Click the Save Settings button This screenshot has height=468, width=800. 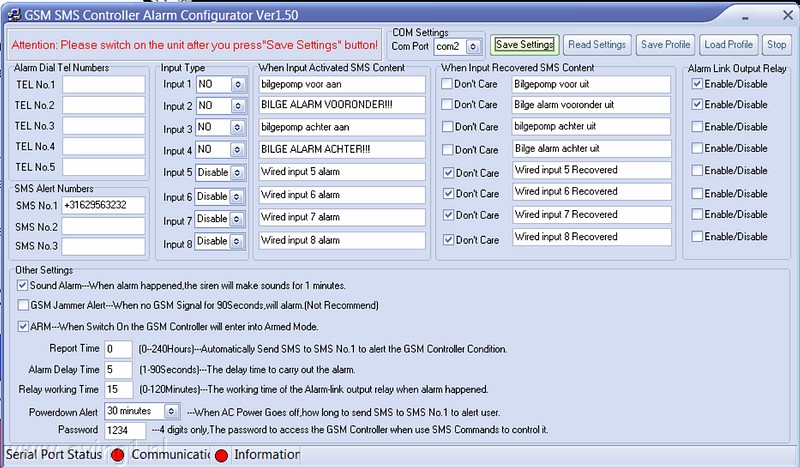pos(524,45)
